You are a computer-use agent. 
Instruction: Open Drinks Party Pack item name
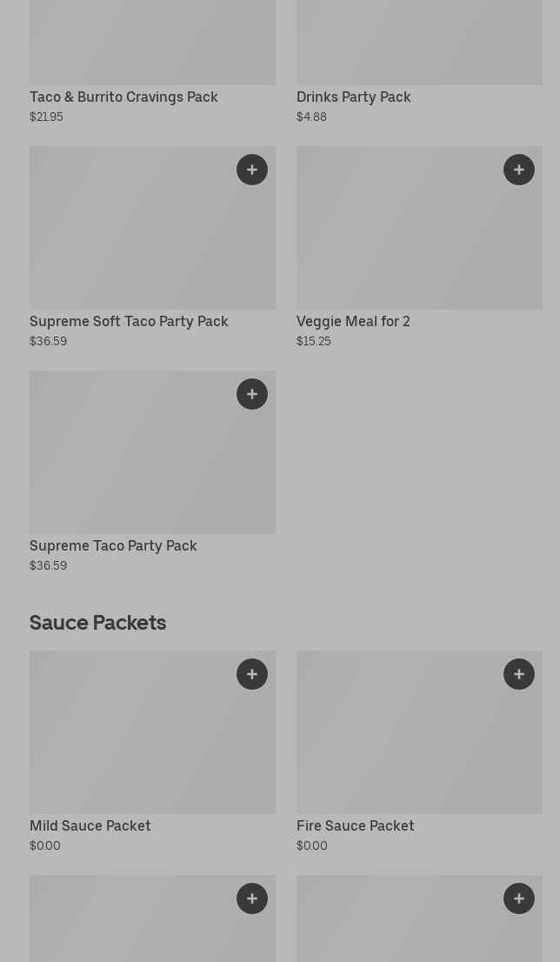[x=353, y=97]
